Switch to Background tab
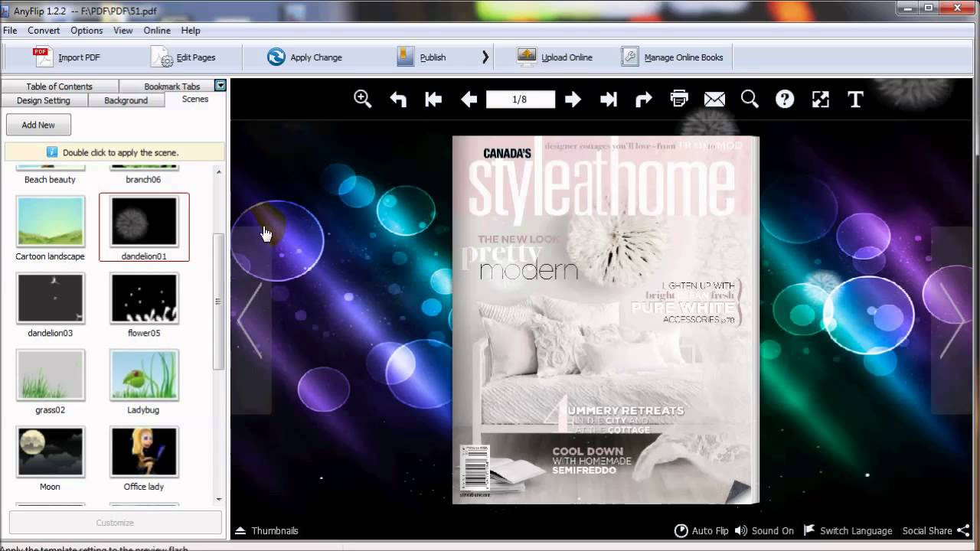 [x=126, y=100]
